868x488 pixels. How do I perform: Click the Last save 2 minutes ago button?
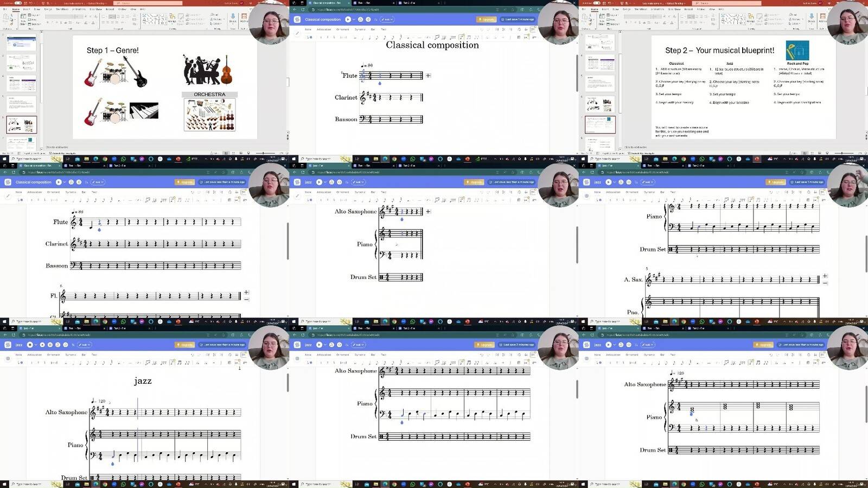click(518, 345)
